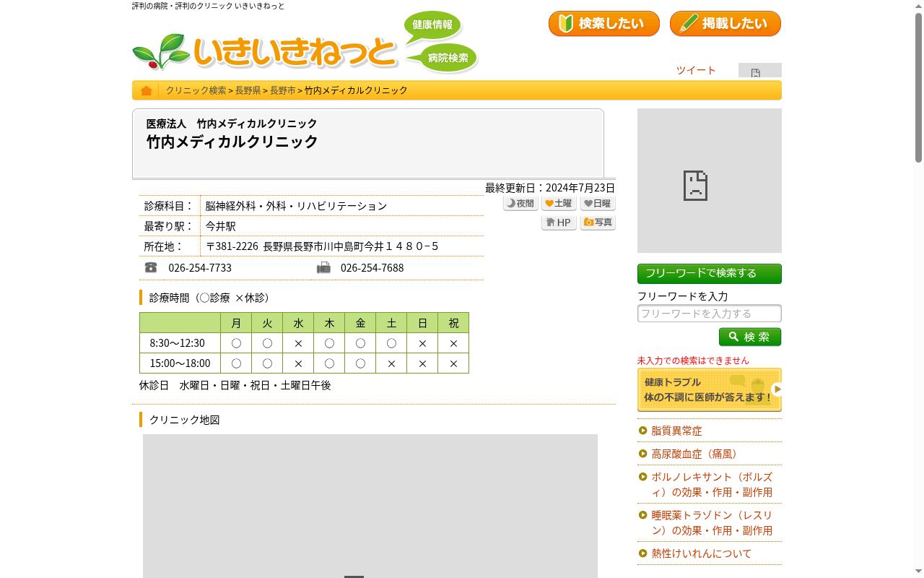The image size is (924, 578).
Task: Open the 熱性けいれんについて article link
Action: [702, 553]
